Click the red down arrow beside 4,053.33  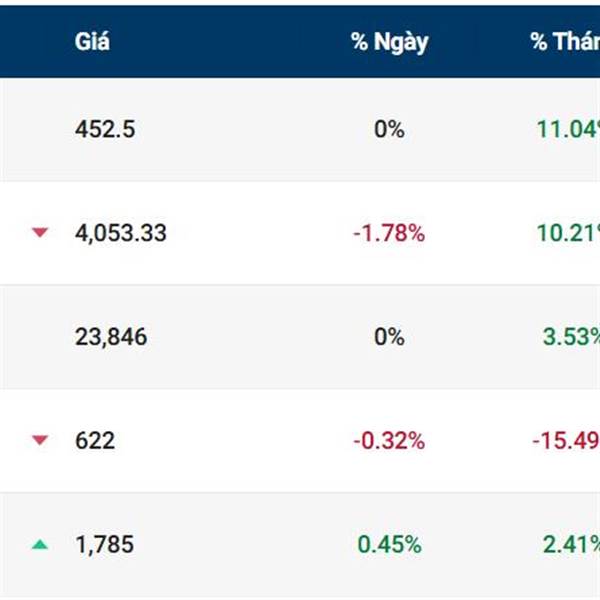coord(40,232)
